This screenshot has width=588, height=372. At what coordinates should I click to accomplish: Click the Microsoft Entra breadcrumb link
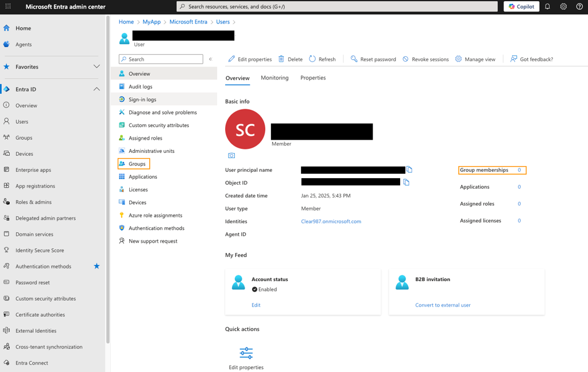click(188, 22)
